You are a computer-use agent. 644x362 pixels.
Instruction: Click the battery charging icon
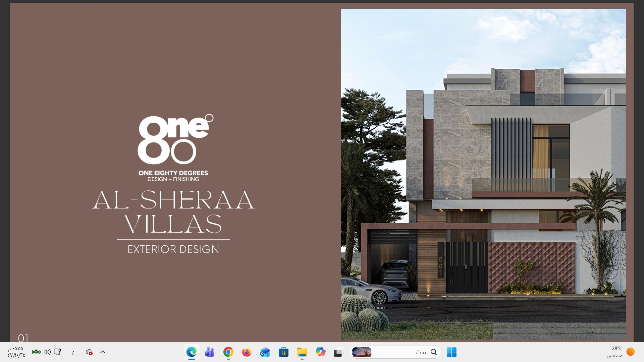click(36, 352)
